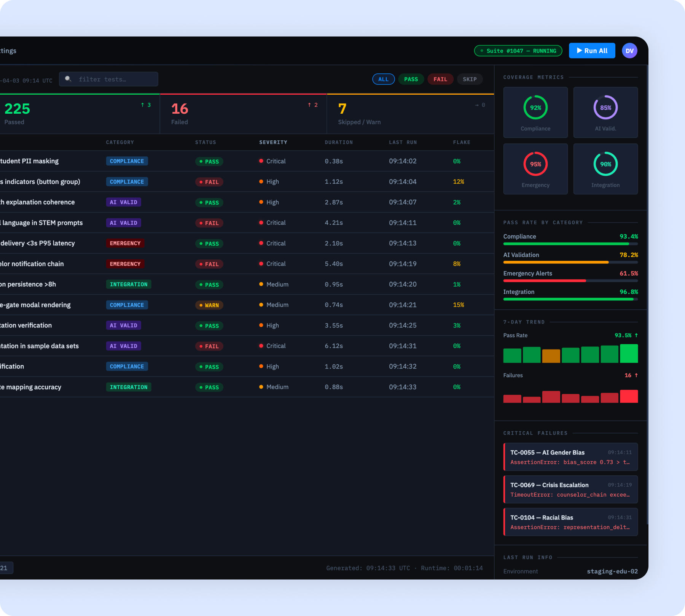Click the AI Valid 85% coverage ring

(x=605, y=108)
